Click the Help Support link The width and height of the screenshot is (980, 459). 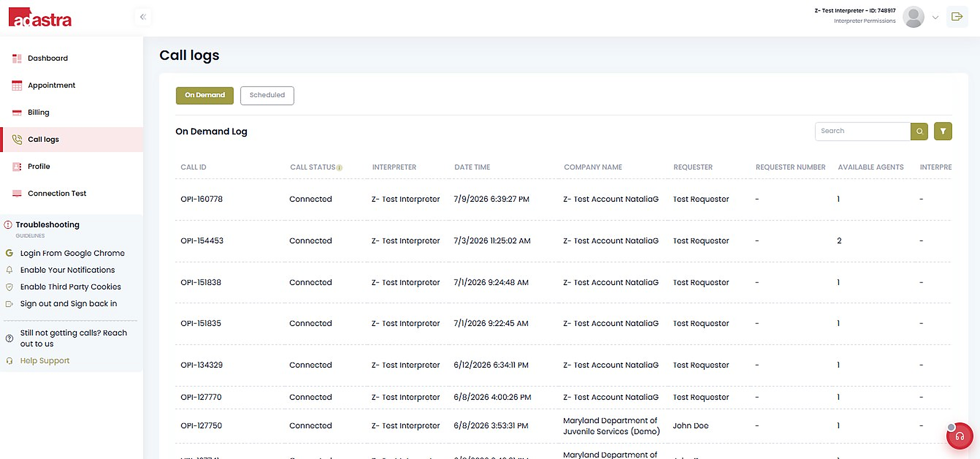[45, 360]
